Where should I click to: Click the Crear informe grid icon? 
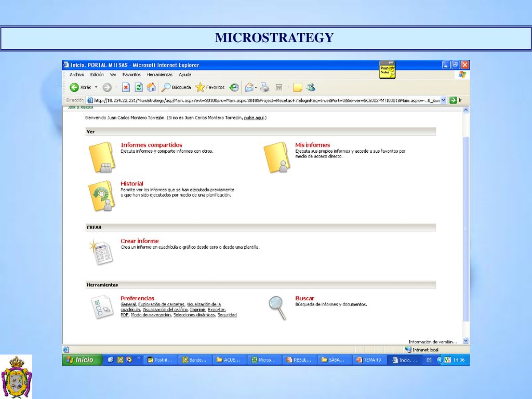pos(101,252)
